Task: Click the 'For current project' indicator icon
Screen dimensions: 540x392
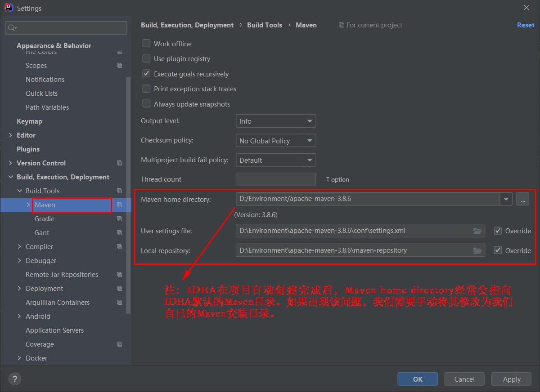Action: [342, 25]
